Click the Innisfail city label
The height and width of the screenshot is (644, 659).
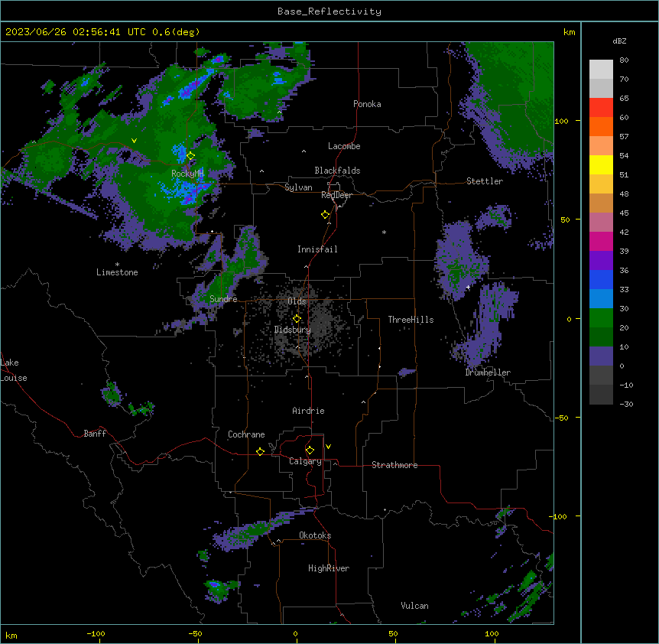(x=317, y=249)
